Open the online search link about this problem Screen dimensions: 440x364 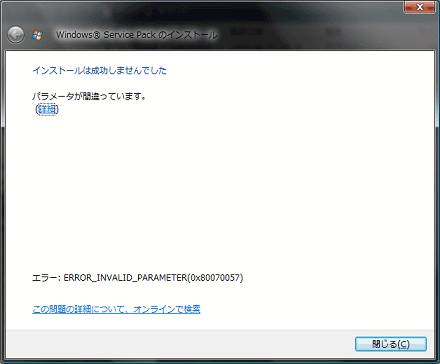(116, 309)
